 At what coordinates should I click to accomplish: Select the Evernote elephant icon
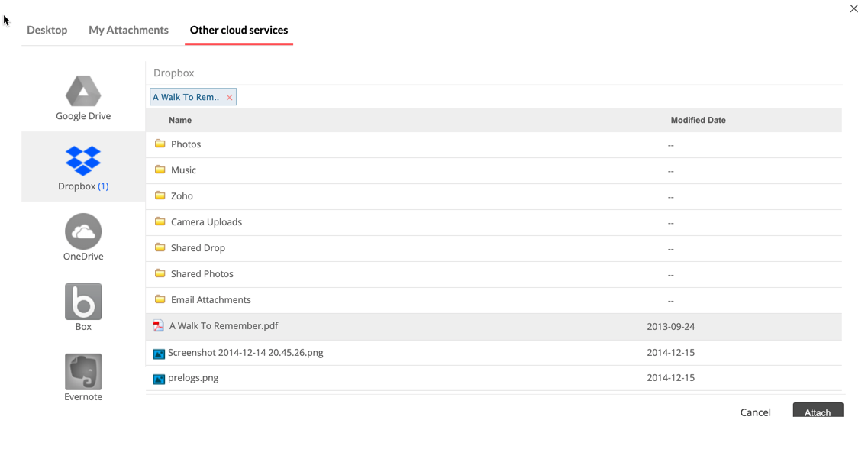pyautogui.click(x=83, y=372)
